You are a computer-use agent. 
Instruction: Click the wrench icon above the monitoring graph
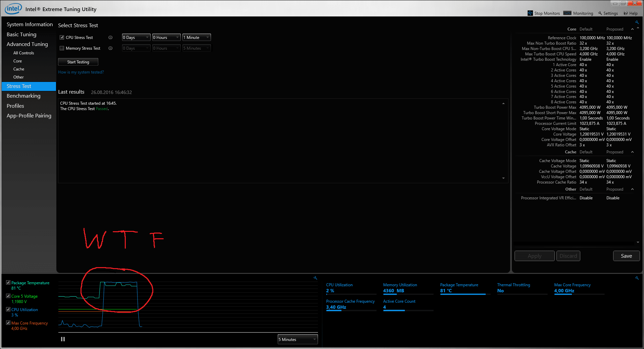[x=315, y=278]
